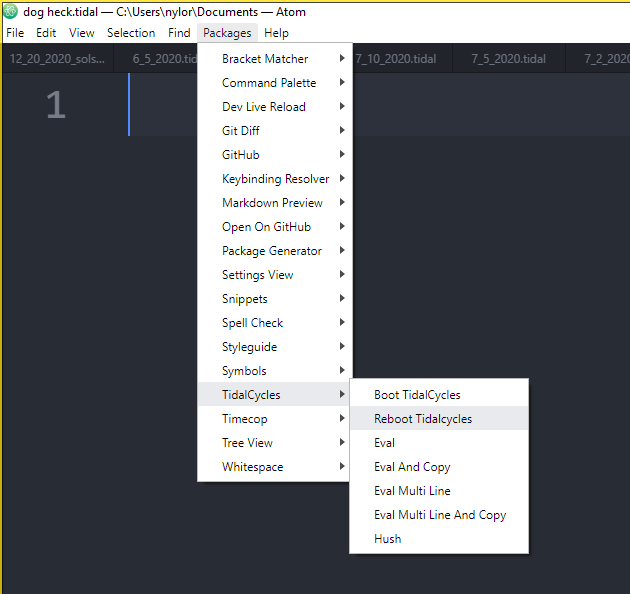The height and width of the screenshot is (594, 630).
Task: Open the Help menu
Action: tap(276, 33)
